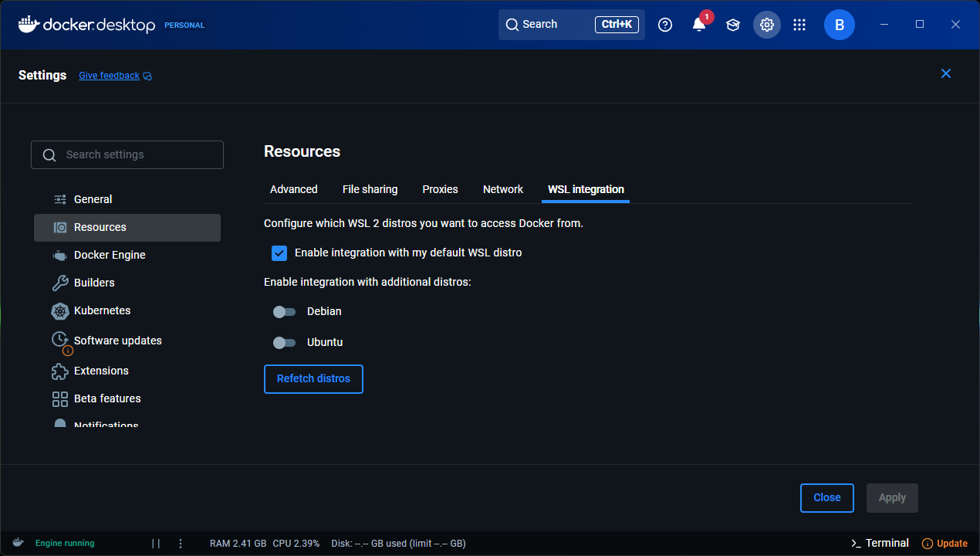Image resolution: width=980 pixels, height=556 pixels.
Task: Open the apps grid icon
Action: pos(799,25)
